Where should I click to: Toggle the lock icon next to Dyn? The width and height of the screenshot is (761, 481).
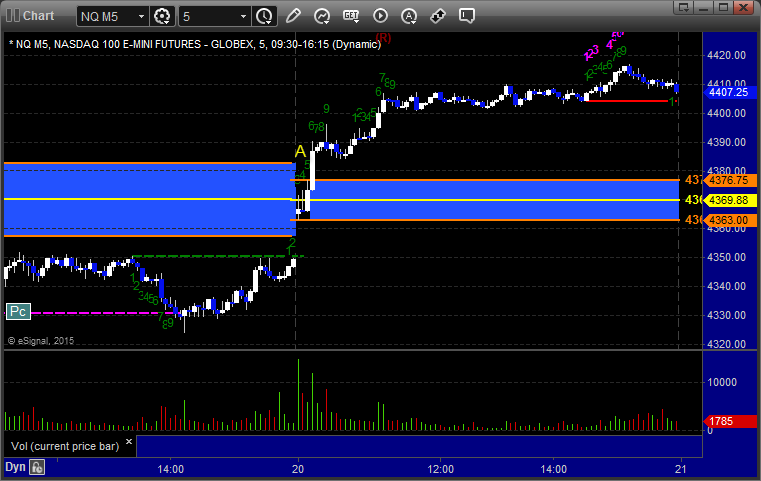click(x=37, y=467)
